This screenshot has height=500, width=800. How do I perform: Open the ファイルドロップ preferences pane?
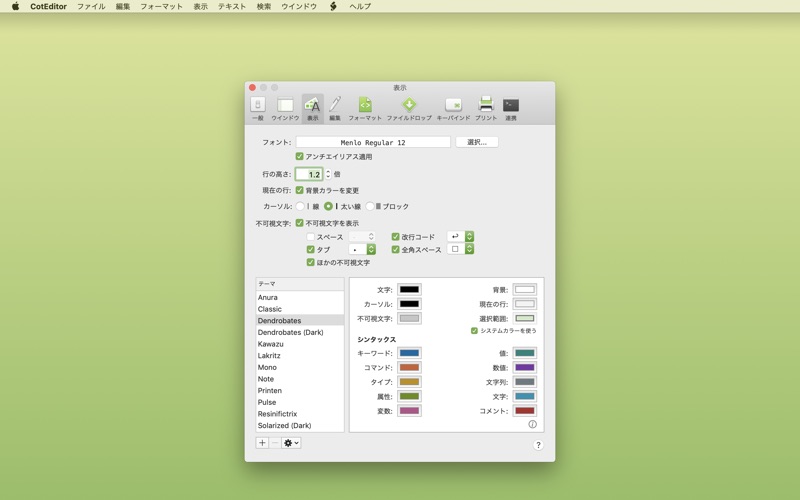(409, 109)
